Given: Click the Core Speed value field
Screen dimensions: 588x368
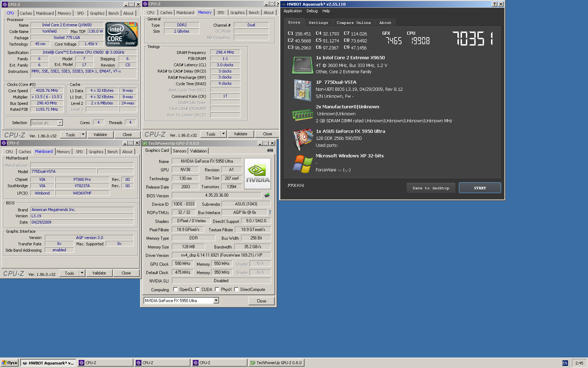Looking at the screenshot, I should (x=47, y=90).
